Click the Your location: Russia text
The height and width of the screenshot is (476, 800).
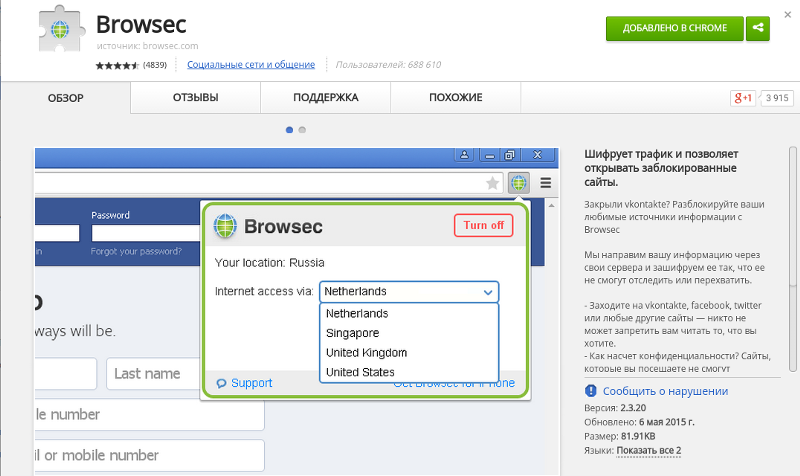pyautogui.click(x=269, y=263)
